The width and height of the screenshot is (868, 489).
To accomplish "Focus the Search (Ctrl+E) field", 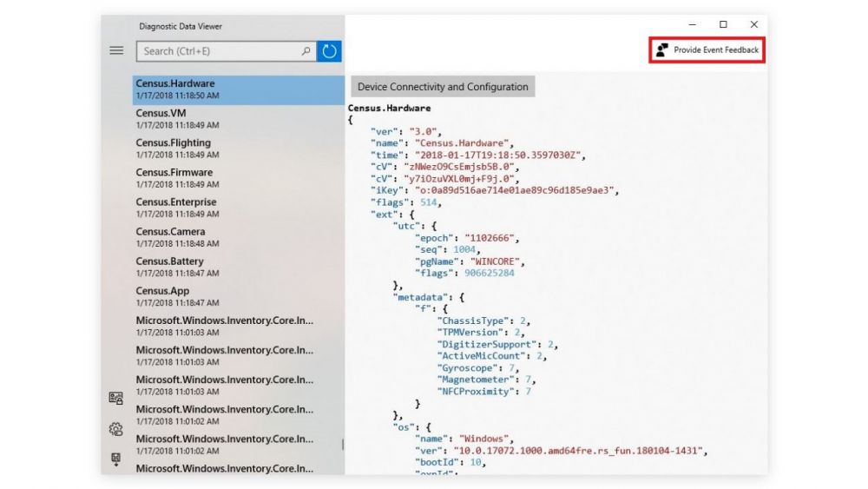I will (226, 51).
